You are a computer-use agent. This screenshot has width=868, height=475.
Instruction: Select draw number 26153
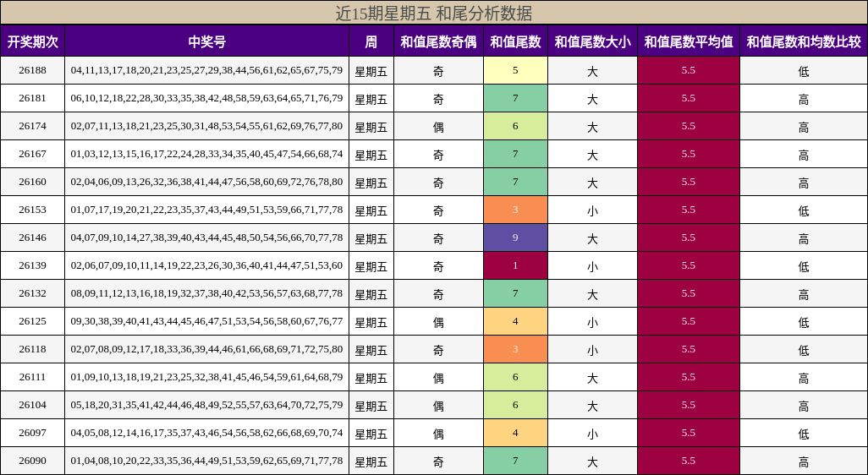tap(32, 210)
